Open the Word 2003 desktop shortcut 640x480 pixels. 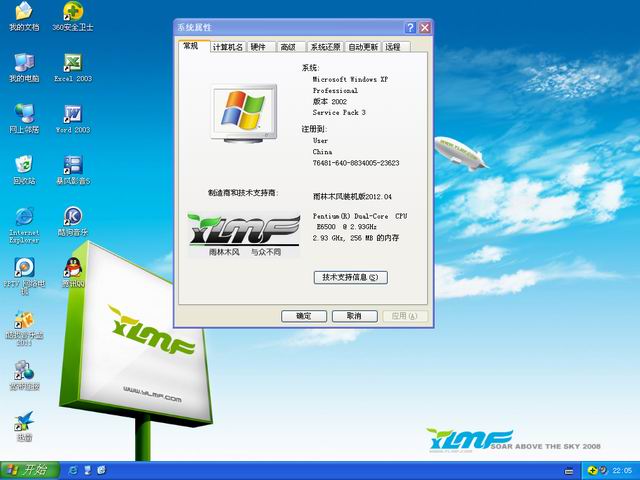[x=72, y=114]
